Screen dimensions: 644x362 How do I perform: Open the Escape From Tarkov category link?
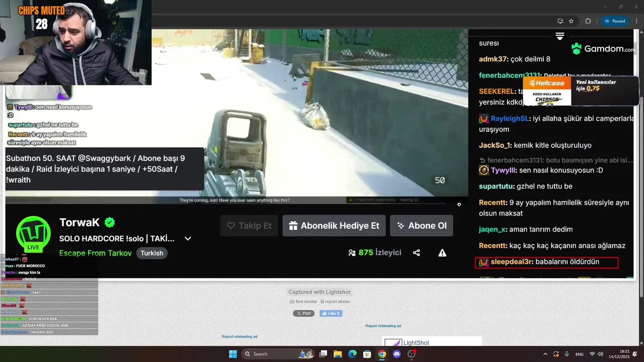[96, 253]
